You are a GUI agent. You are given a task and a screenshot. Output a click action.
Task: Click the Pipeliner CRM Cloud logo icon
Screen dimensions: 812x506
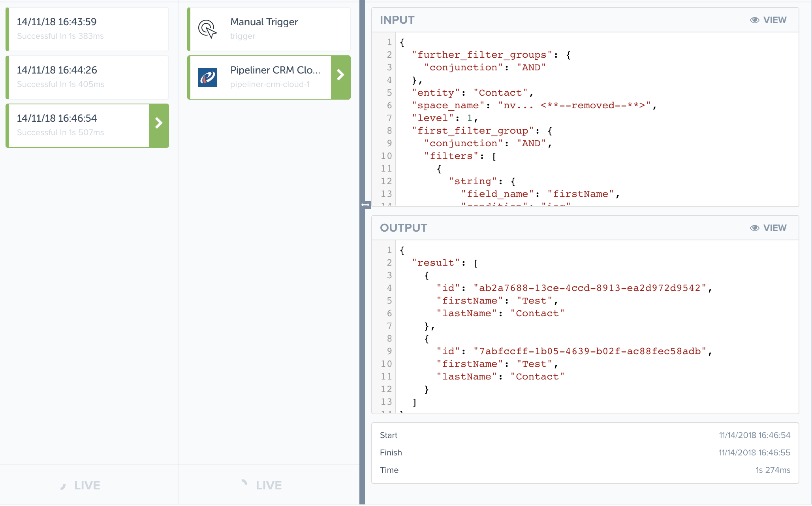(x=208, y=77)
